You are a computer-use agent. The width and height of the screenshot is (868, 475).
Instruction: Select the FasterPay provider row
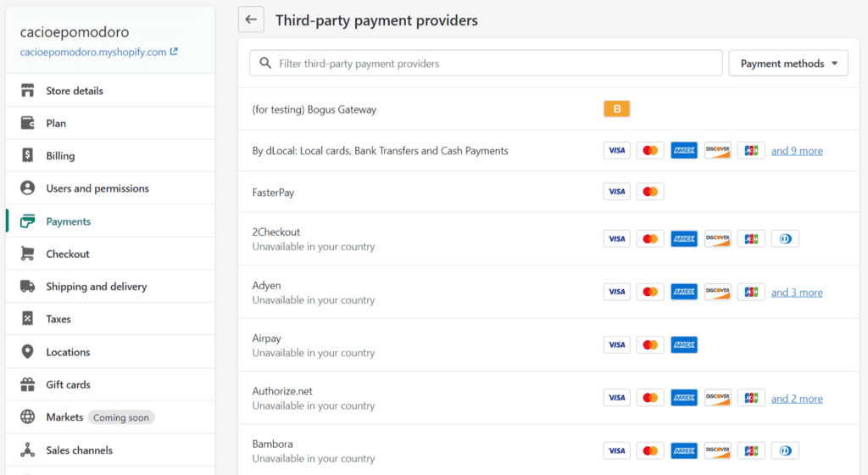[548, 192]
